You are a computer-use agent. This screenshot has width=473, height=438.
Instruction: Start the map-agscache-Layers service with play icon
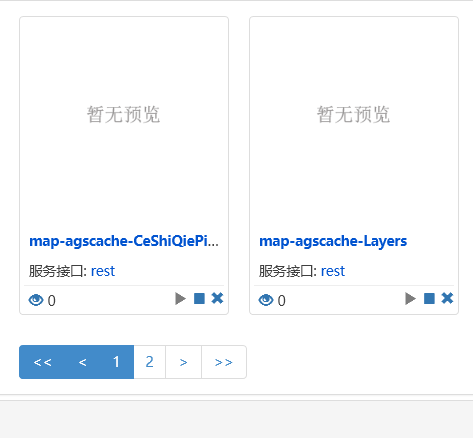[x=410, y=299]
